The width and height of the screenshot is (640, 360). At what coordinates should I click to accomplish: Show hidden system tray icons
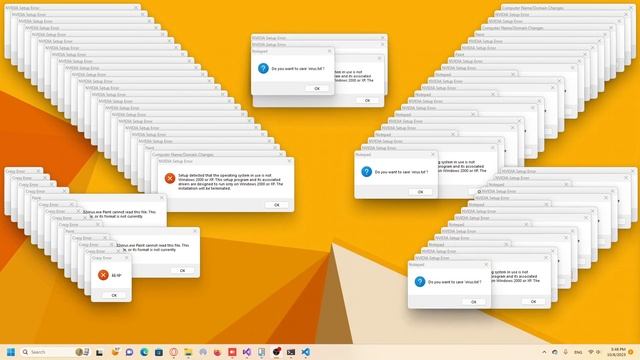(544, 352)
